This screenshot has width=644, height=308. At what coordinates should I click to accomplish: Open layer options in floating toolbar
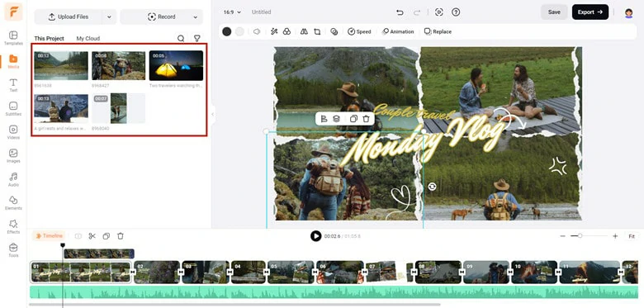[x=336, y=119]
